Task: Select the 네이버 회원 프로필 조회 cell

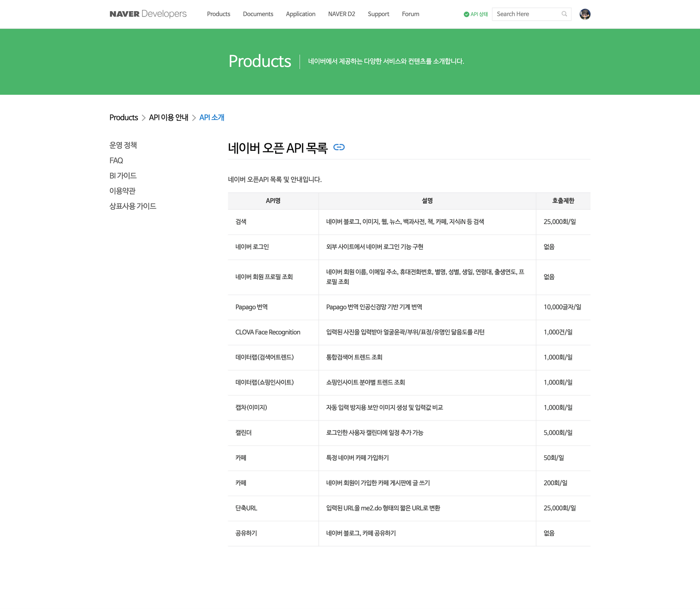Action: 273,277
